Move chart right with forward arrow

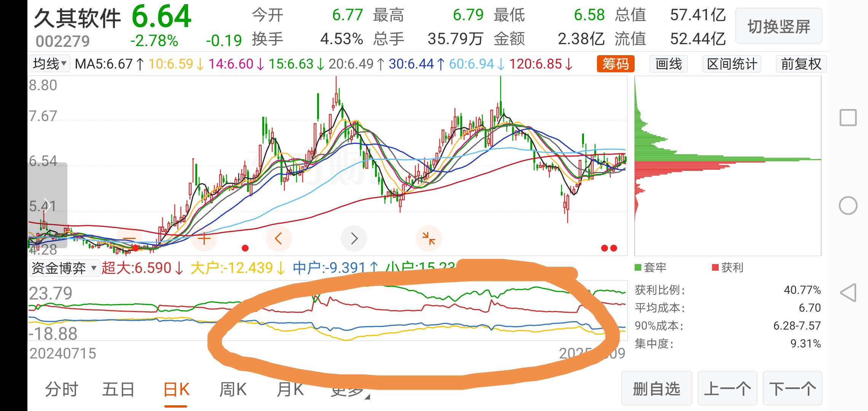(x=354, y=239)
